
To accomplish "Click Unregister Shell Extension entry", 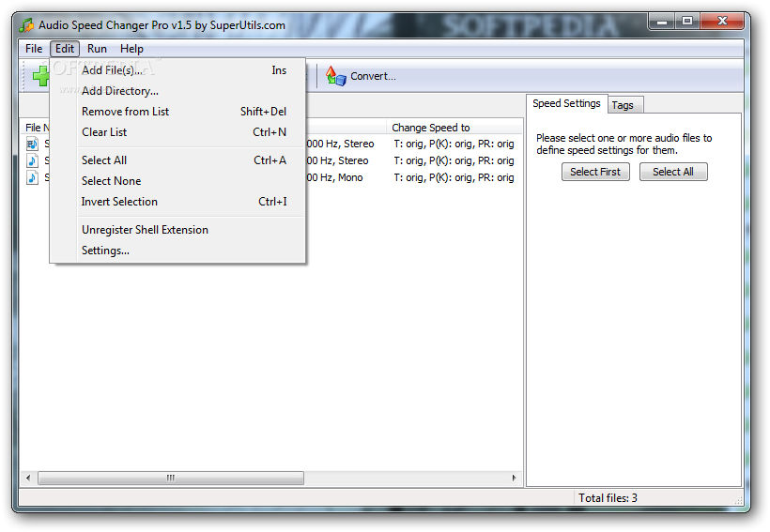I will tap(177, 230).
